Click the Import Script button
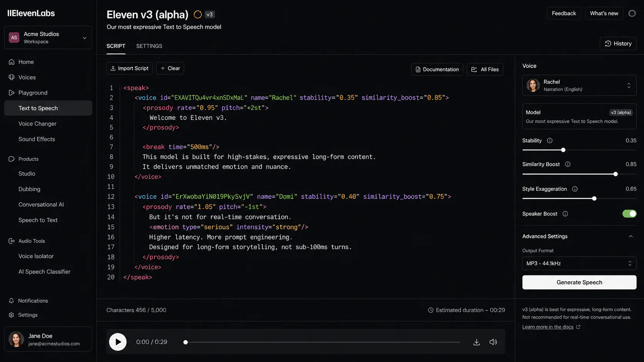Image resolution: width=644 pixels, height=362 pixels. point(129,68)
